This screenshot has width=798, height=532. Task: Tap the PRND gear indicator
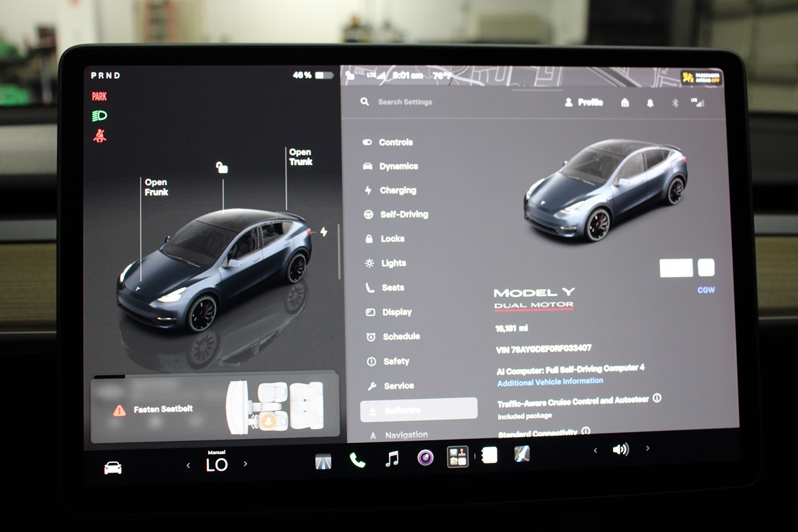(x=106, y=76)
